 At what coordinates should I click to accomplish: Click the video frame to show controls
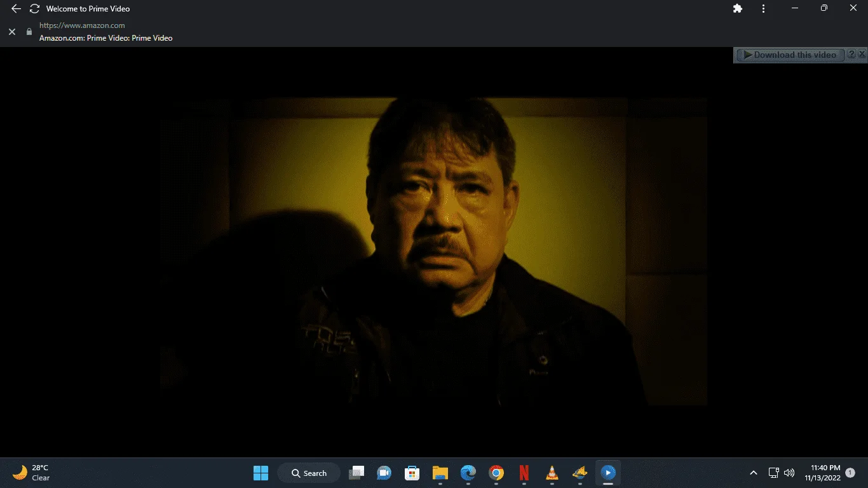(x=434, y=252)
